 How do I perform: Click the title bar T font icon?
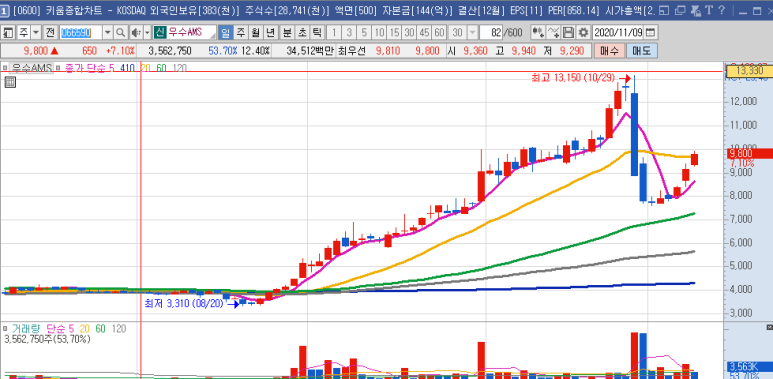pos(709,10)
